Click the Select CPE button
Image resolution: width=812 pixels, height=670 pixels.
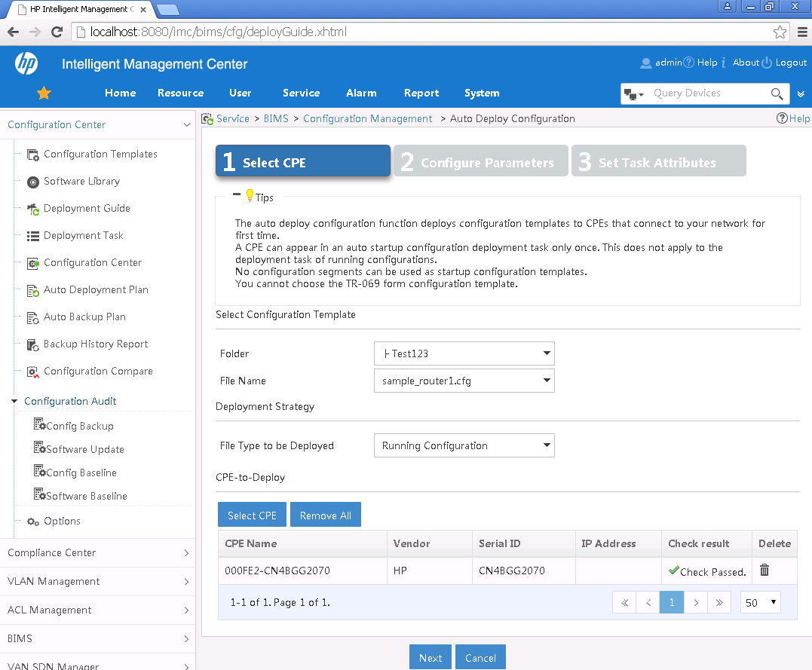(x=253, y=515)
